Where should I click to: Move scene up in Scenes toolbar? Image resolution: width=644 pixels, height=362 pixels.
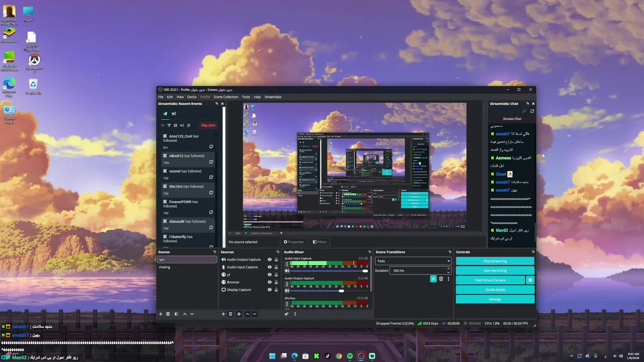[185, 314]
